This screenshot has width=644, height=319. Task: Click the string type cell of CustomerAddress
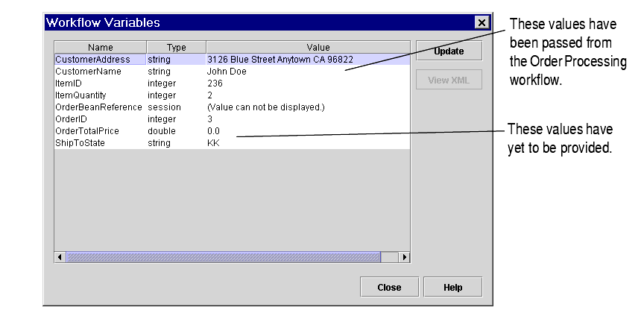[x=177, y=60]
